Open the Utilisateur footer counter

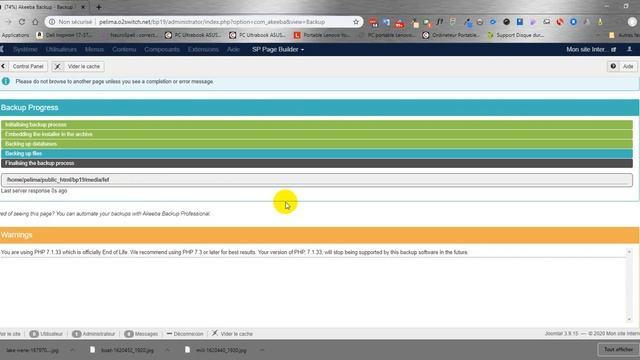(46, 334)
